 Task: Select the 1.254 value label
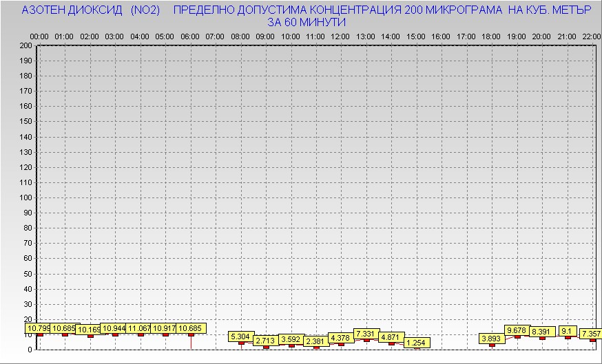(416, 343)
